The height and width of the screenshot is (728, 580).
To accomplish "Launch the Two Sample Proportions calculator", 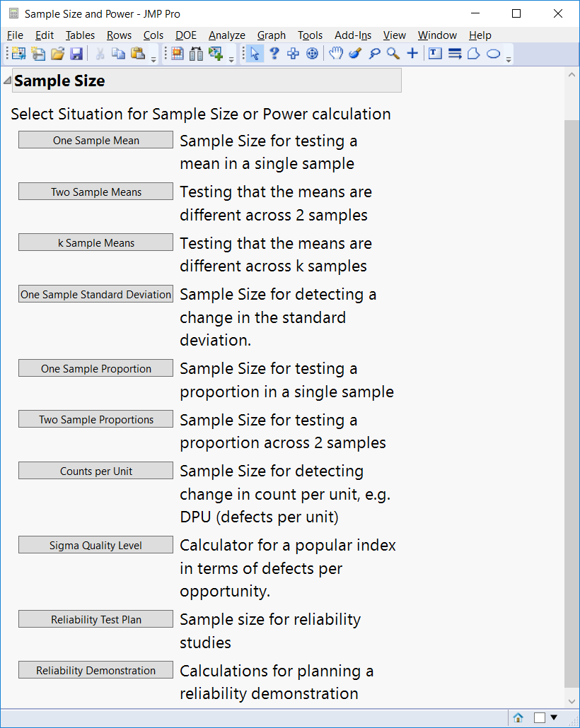I will pos(95,418).
